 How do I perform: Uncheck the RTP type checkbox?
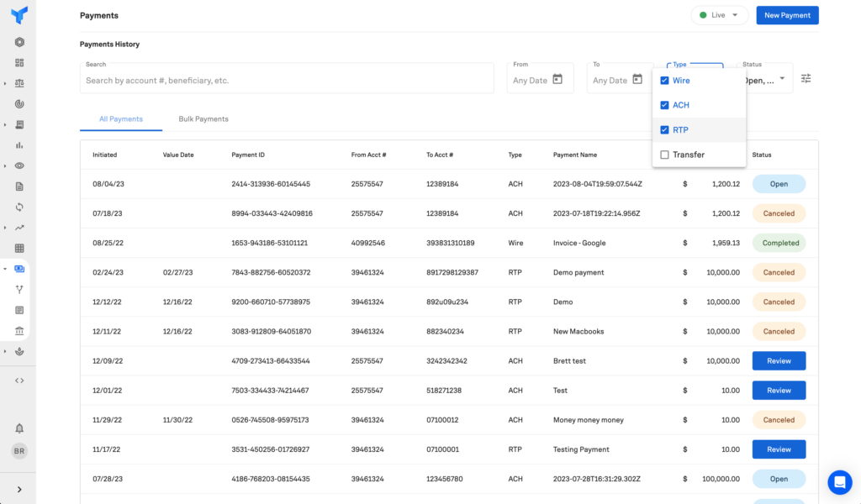[x=664, y=130]
